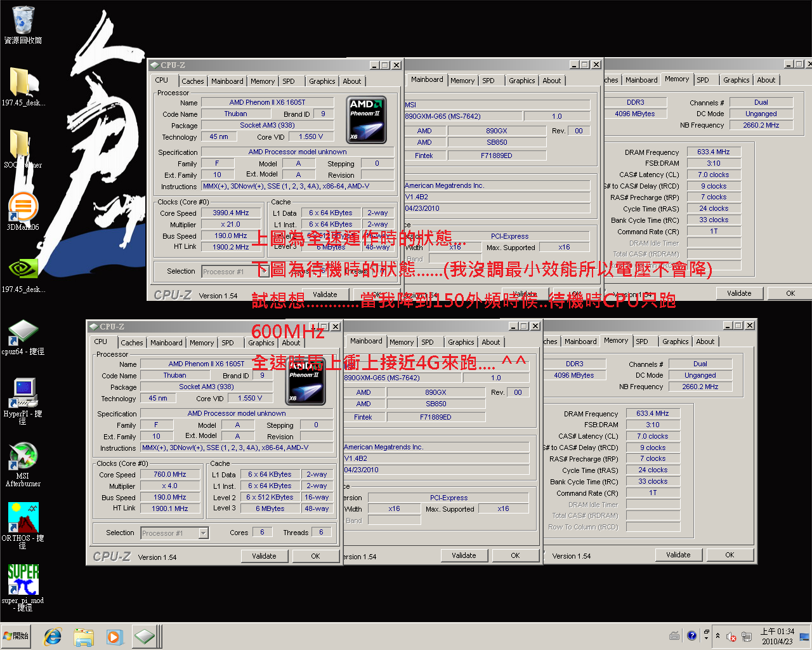Open Graphics tab in upper CPU-Z CPU window

pyautogui.click(x=322, y=81)
